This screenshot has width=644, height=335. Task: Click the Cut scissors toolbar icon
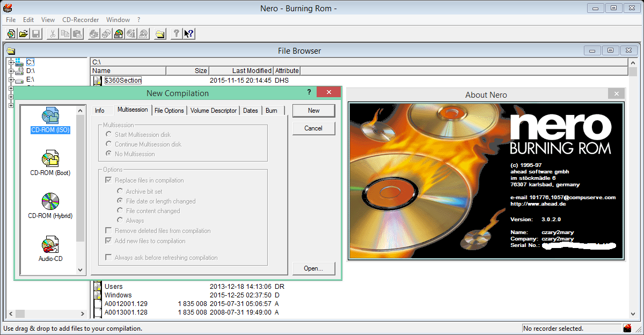click(x=53, y=34)
